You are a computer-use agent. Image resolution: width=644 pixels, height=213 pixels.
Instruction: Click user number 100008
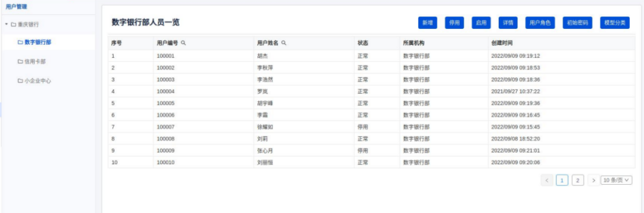[x=165, y=139]
